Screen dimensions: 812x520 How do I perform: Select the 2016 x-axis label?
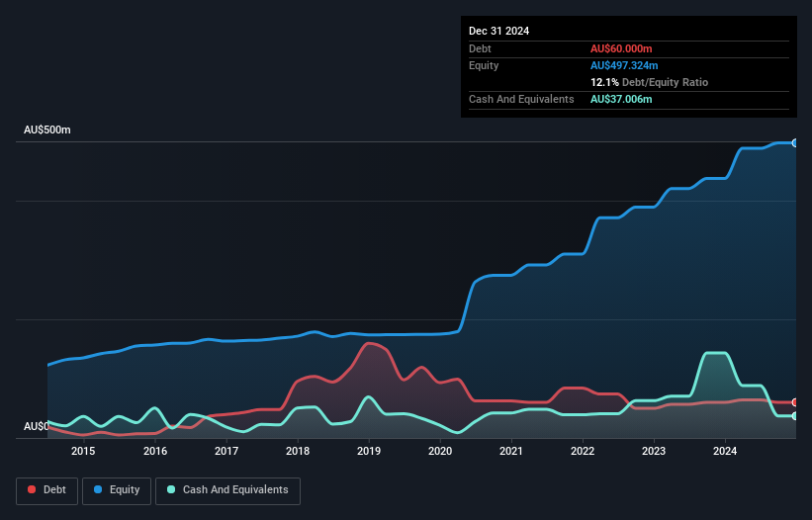point(155,451)
